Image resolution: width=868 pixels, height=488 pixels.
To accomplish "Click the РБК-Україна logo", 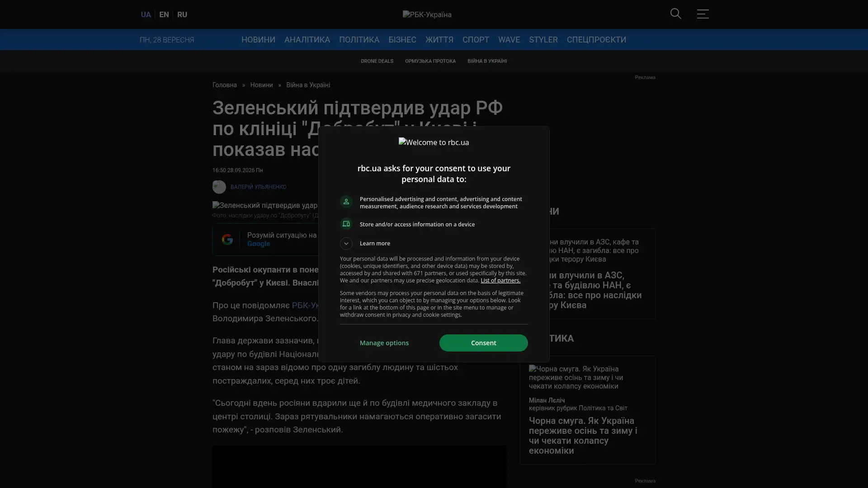I will click(427, 14).
